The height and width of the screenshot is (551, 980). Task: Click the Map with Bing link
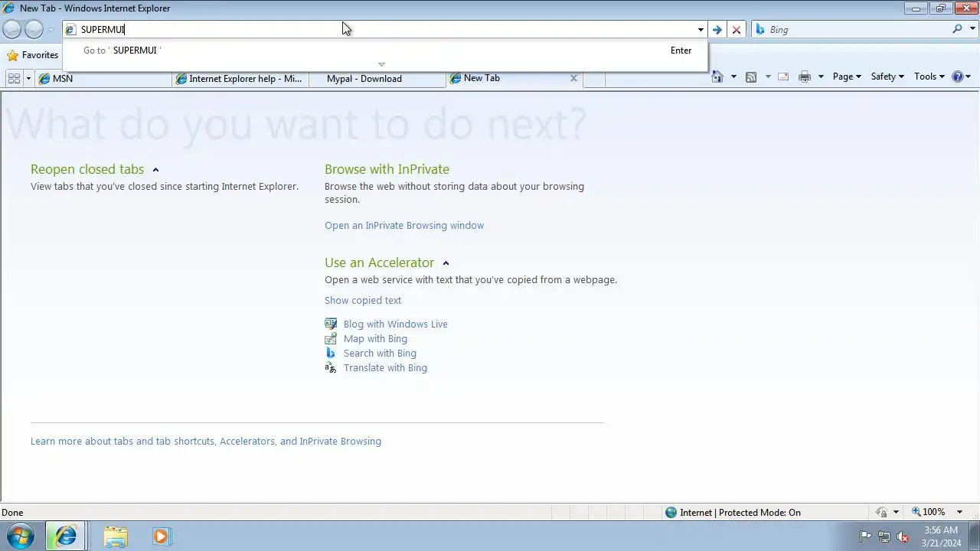click(375, 339)
